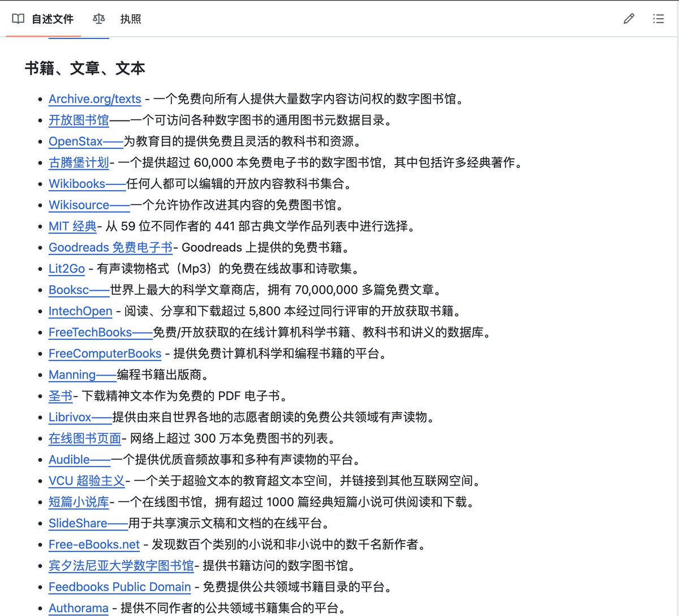Follow the Feedbooks Public Domain link
The height and width of the screenshot is (616, 679).
(x=119, y=587)
